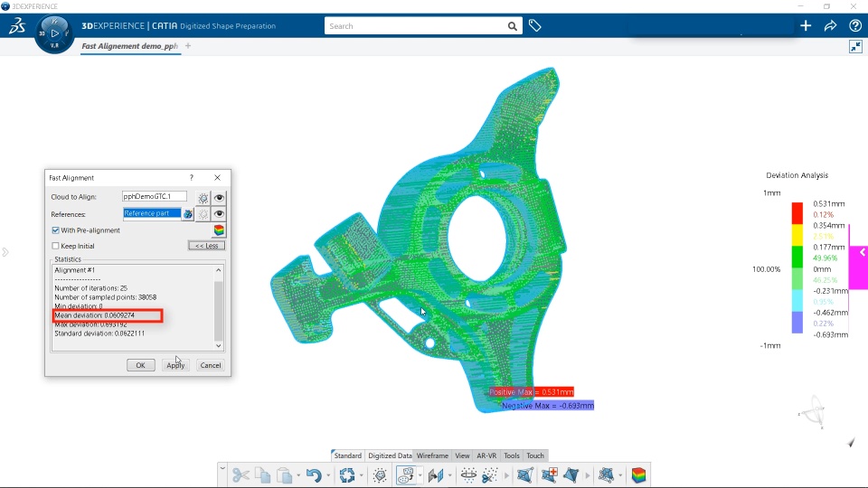
Task: Click the rainbow cube in Fast Alignment dialog
Action: (219, 230)
